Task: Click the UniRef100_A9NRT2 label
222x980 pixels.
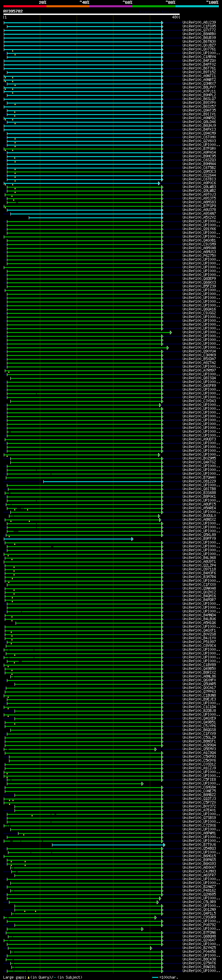Action: coord(199,80)
